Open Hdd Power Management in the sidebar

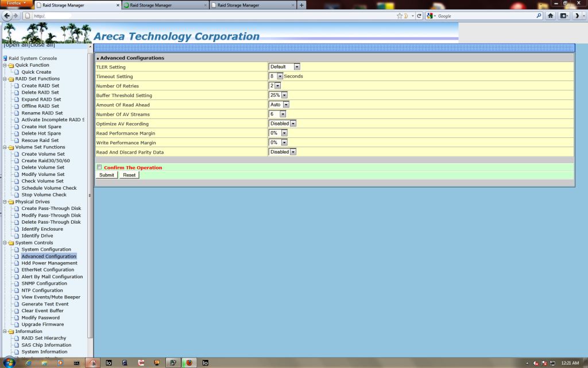click(x=49, y=263)
